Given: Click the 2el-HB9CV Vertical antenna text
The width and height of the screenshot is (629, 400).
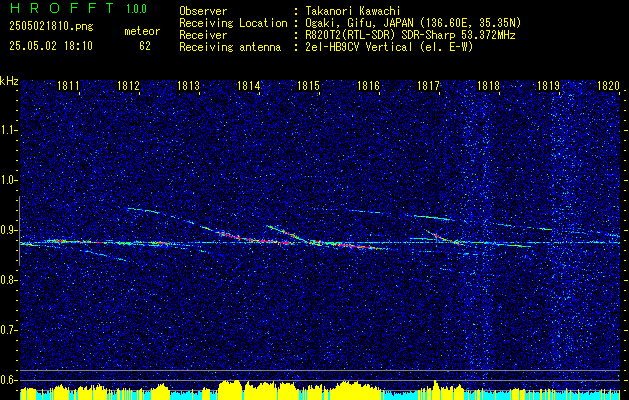Looking at the screenshot, I should pos(390,47).
